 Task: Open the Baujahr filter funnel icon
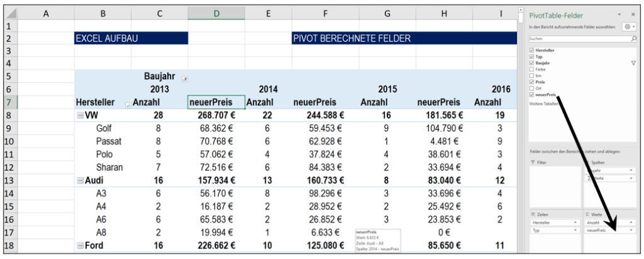click(633, 63)
